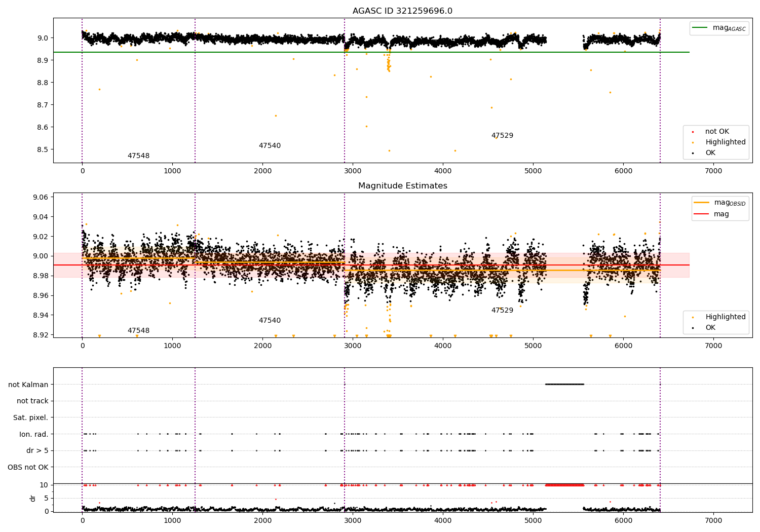Screen dimensions: 760x532
Task: Click the 8.94 y-axis tick
Action: click(41, 315)
